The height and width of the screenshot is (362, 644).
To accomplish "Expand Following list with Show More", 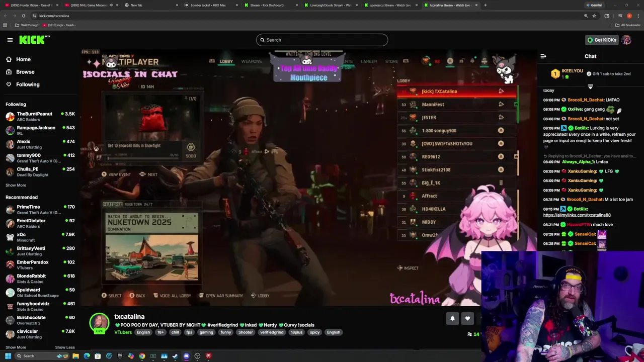I will pyautogui.click(x=16, y=185).
